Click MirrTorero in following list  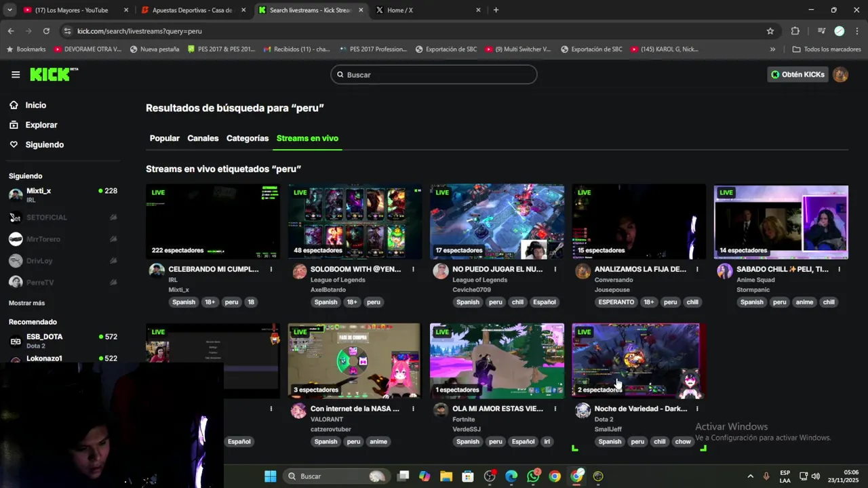click(63, 239)
